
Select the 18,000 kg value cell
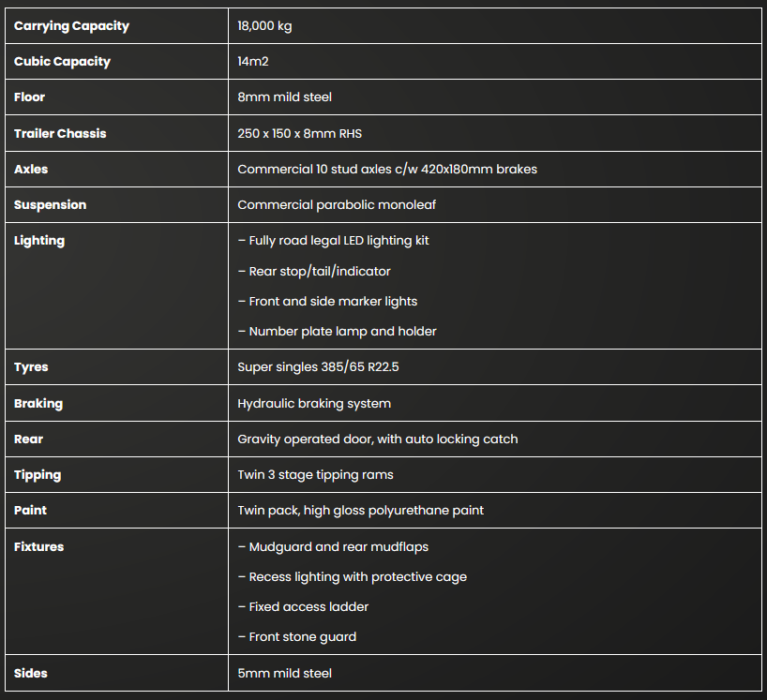264,26
